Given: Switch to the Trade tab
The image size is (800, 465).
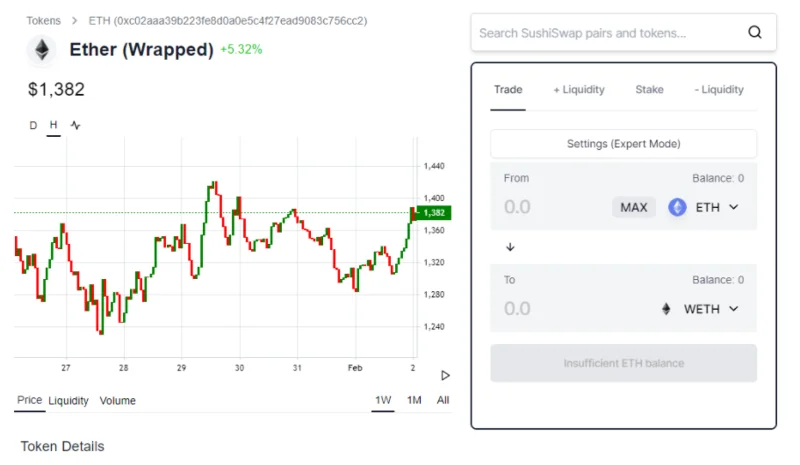Looking at the screenshot, I should click(508, 89).
